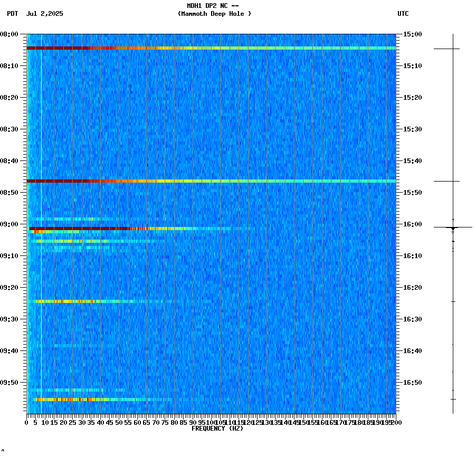Viewport: 476px width, 456px height.
Task: Click the Jul 2,2025 date text
Action: 45,14
